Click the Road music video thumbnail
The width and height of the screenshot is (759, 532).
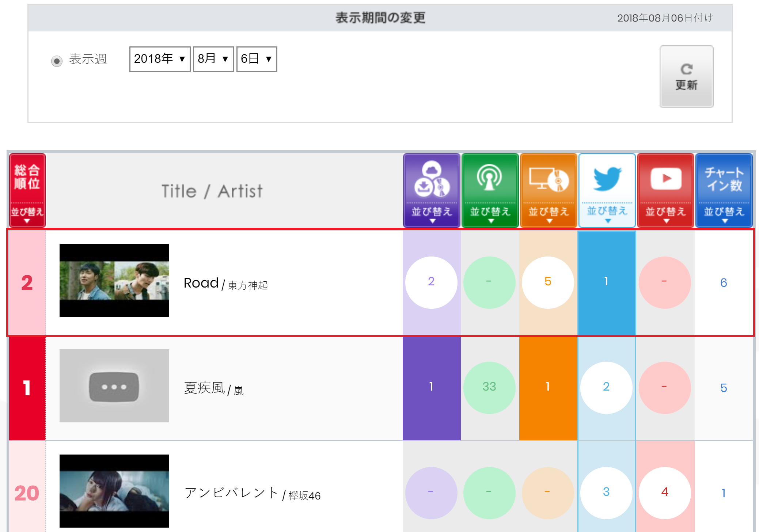coord(114,280)
